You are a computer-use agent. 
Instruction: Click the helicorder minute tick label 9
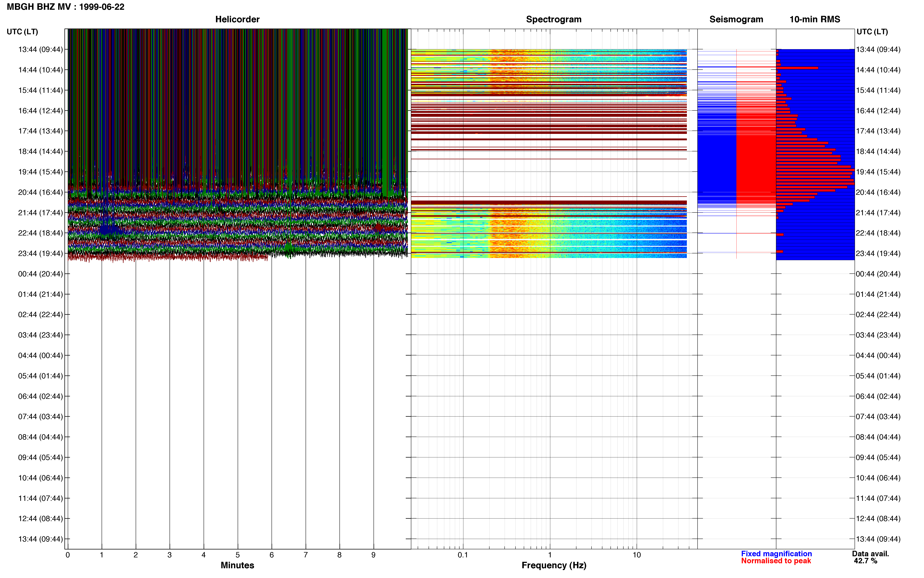click(373, 555)
